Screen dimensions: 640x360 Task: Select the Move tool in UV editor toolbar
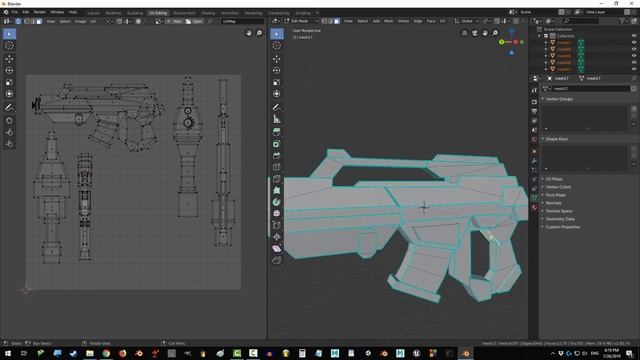tap(9, 59)
